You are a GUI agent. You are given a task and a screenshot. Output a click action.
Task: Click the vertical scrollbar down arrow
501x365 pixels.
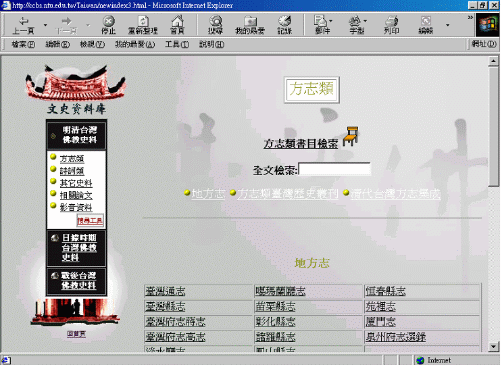tap(494, 347)
